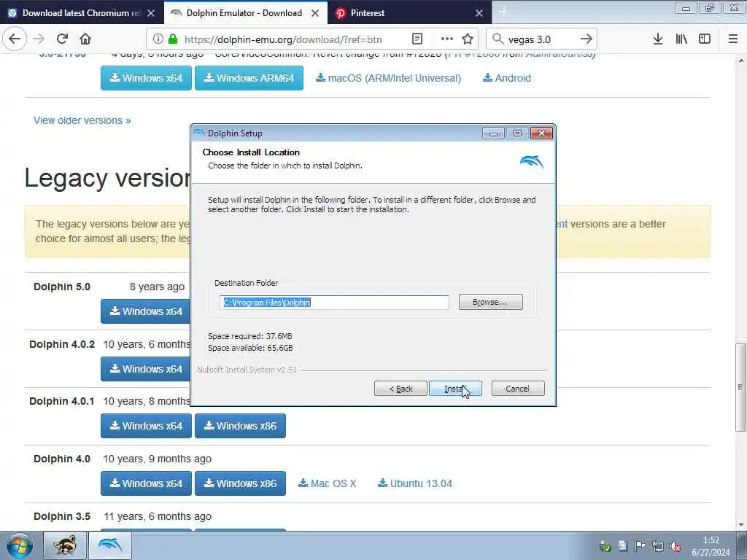Download Dolphin 4.0.2 Windows x64

146,369
